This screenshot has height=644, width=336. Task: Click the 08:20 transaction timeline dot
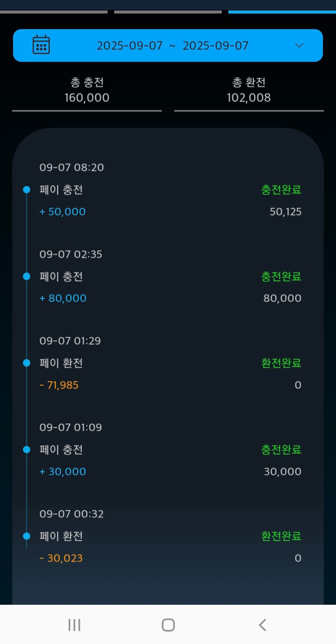[26, 190]
